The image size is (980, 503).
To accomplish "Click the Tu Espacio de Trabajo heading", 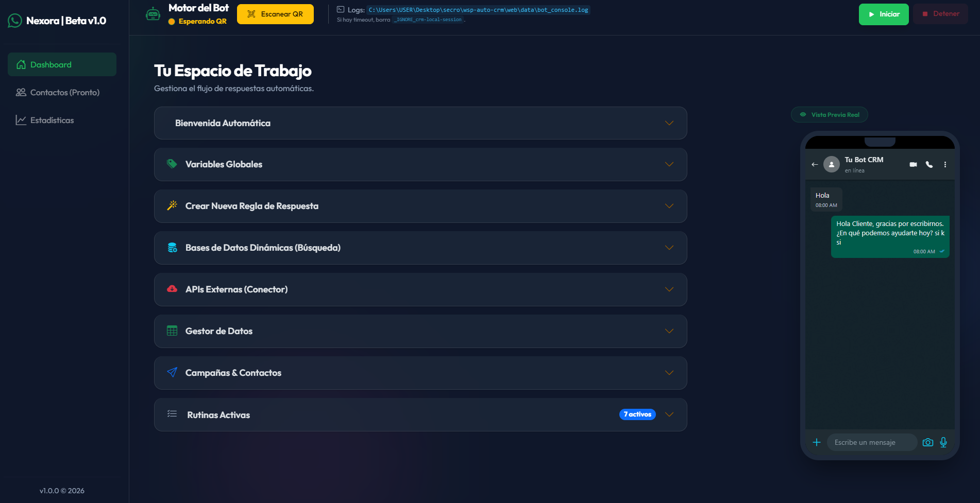I will [x=233, y=71].
